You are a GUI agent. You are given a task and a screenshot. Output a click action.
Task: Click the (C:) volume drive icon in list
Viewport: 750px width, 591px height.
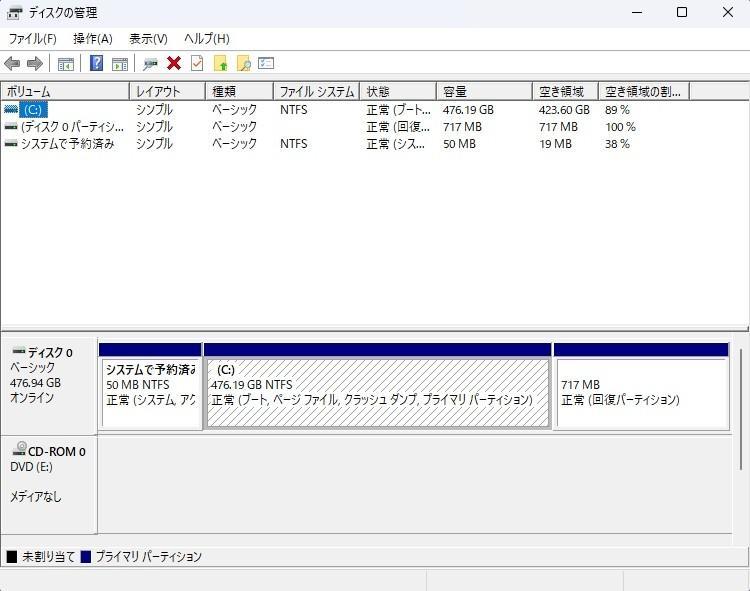click(x=11, y=110)
